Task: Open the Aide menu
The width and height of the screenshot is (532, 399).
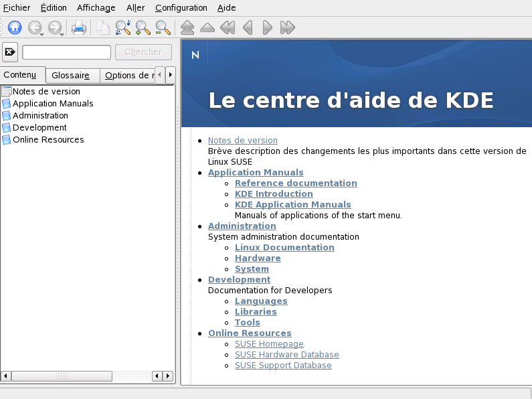Action: coord(226,8)
